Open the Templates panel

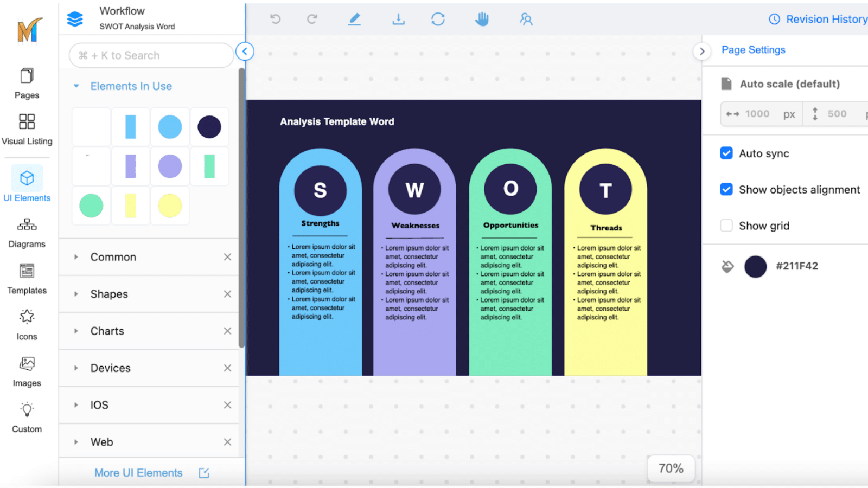[27, 277]
